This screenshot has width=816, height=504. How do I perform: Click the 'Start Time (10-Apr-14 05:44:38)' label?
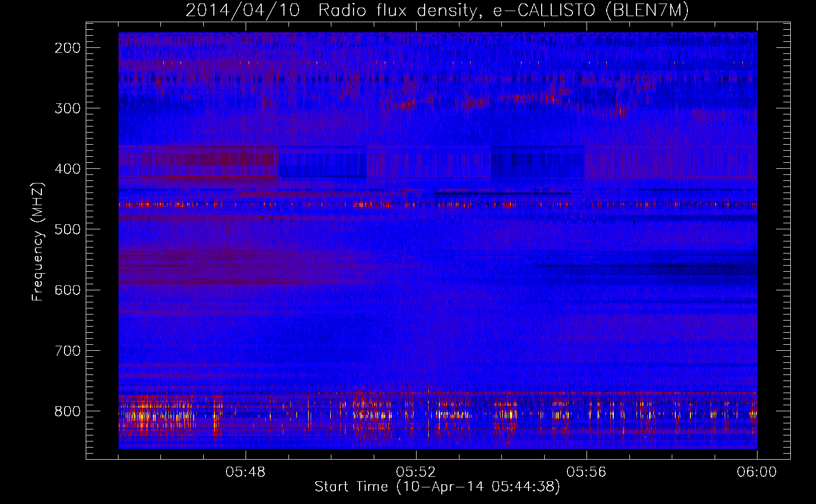437,487
